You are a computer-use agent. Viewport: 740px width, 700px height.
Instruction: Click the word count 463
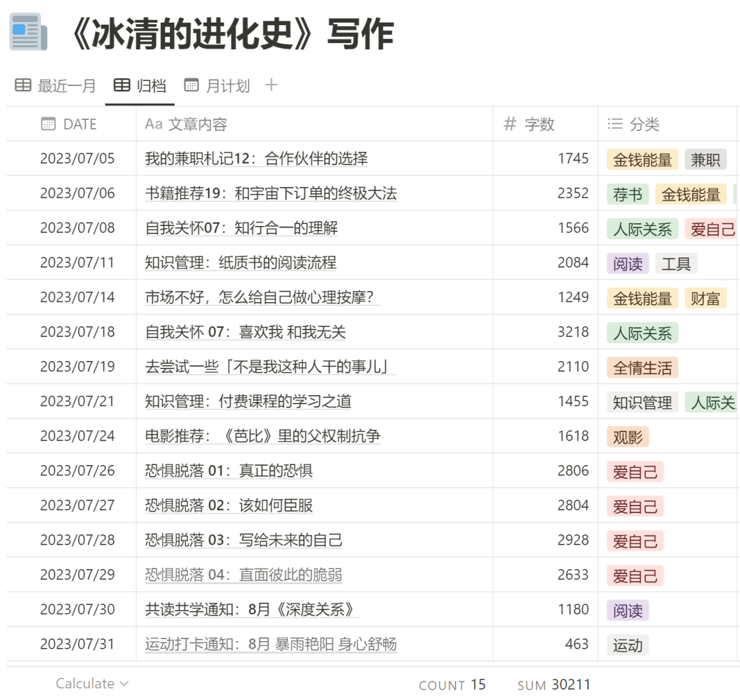577,644
